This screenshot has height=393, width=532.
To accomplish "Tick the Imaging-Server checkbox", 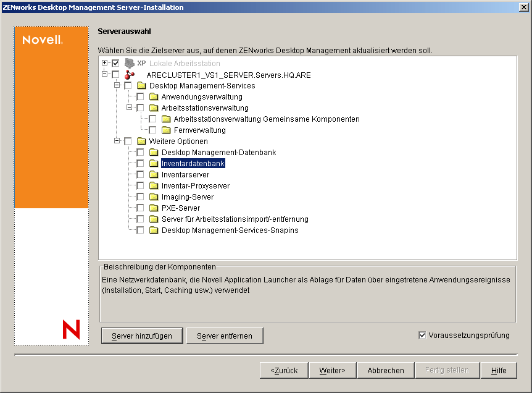I will [x=140, y=196].
